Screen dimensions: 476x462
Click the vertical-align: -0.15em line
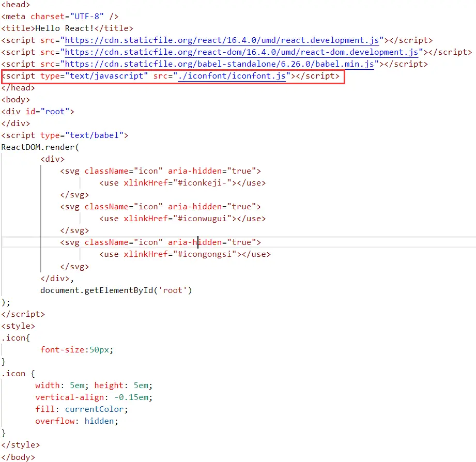(94, 397)
